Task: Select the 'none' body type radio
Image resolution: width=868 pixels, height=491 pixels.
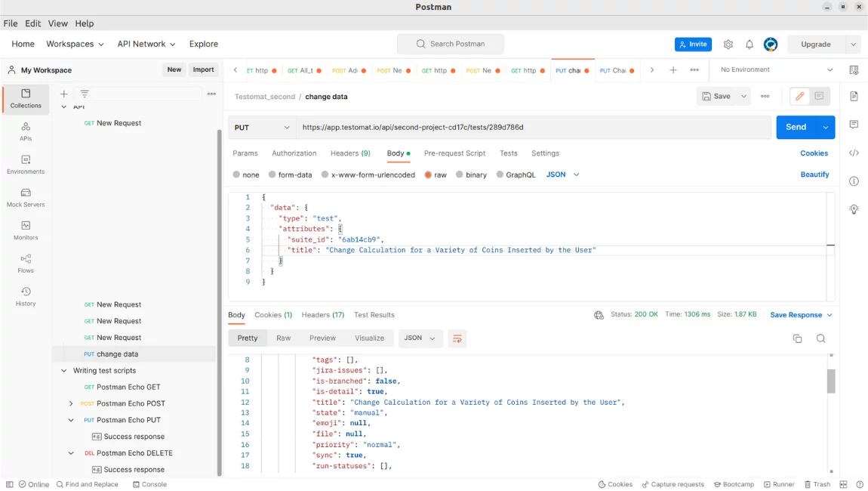Action: point(237,174)
